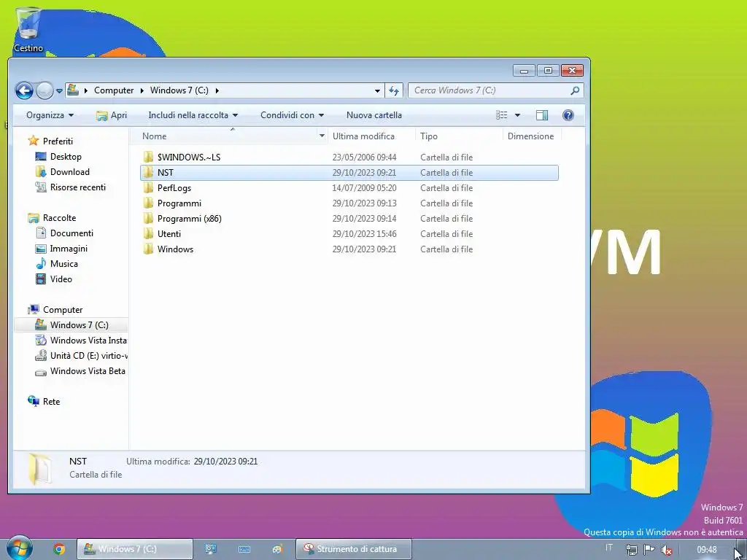Expand arrow after Windows 7 (C:) breadcrumb
Screen dimensions: 747x560
tap(217, 90)
